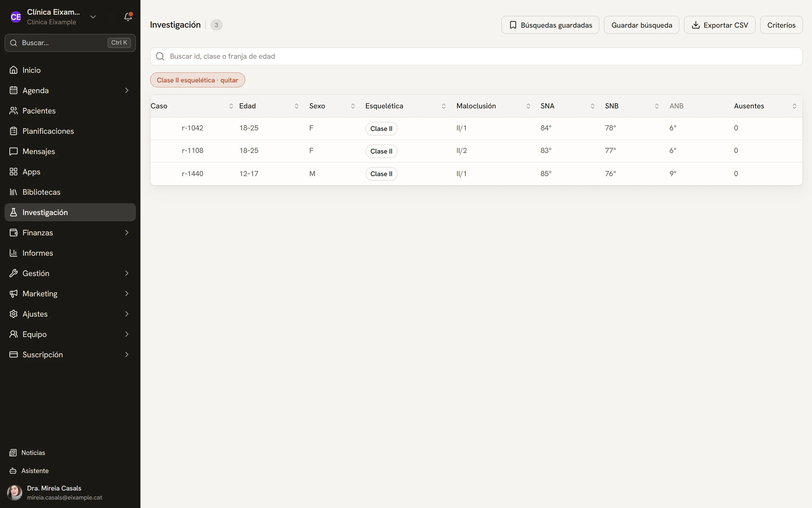
Task: Focus the sidebar Buscar field
Action: [x=70, y=43]
